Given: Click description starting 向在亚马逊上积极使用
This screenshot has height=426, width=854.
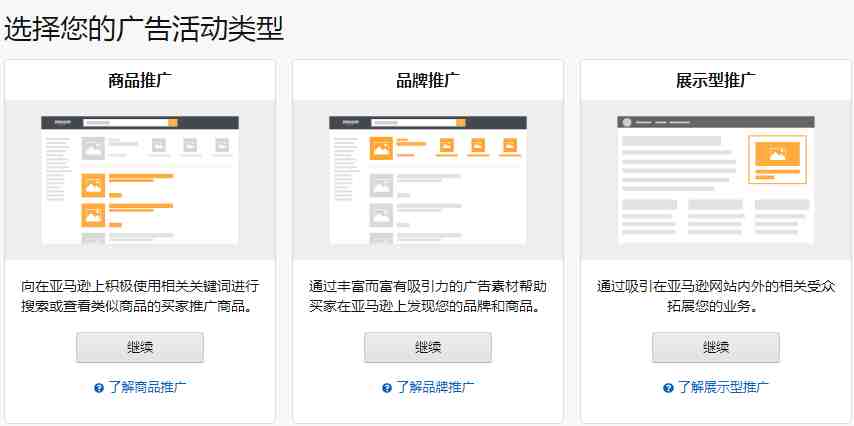Looking at the screenshot, I should click(140, 296).
